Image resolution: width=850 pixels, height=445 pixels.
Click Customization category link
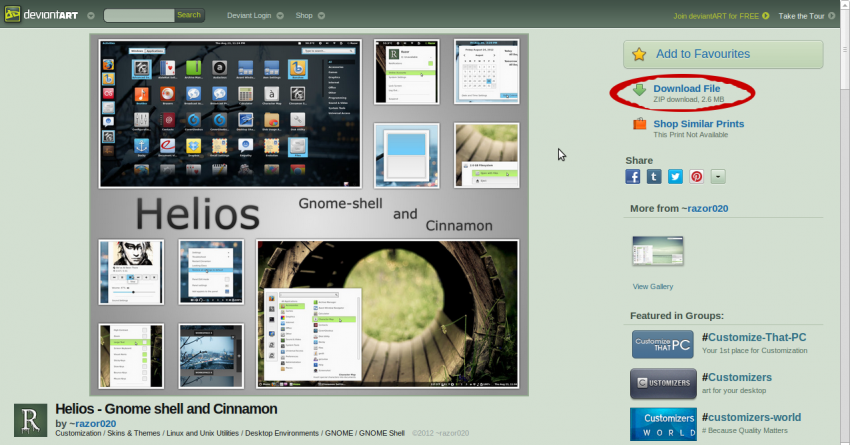tap(78, 433)
